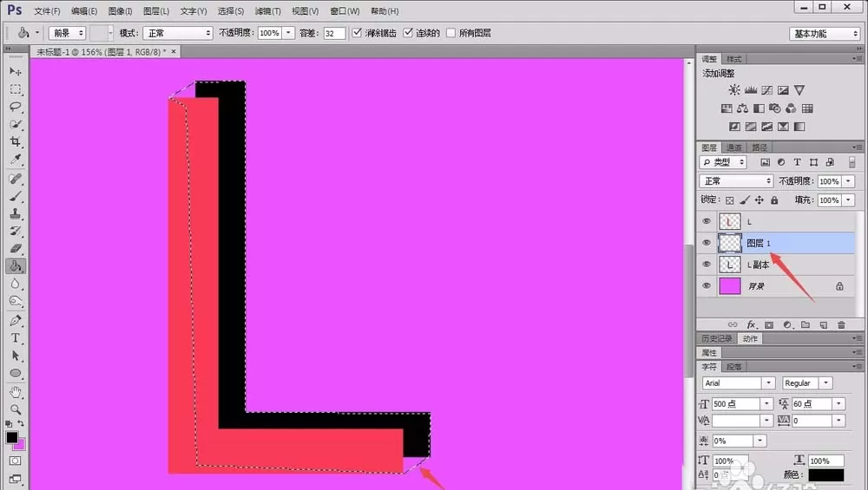Screen dimensions: 868x490
Task: Add a Brightness/Contrast adjustment
Action: pyautogui.click(x=734, y=90)
